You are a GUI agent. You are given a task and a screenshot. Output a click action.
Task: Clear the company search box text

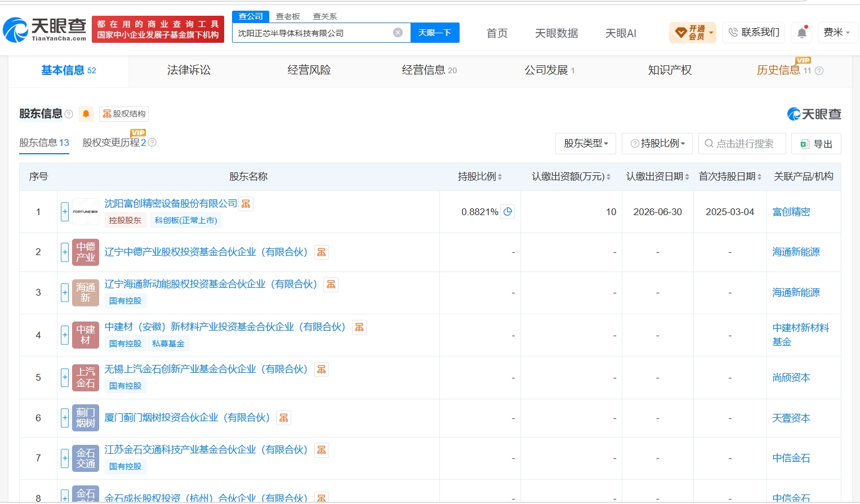398,33
